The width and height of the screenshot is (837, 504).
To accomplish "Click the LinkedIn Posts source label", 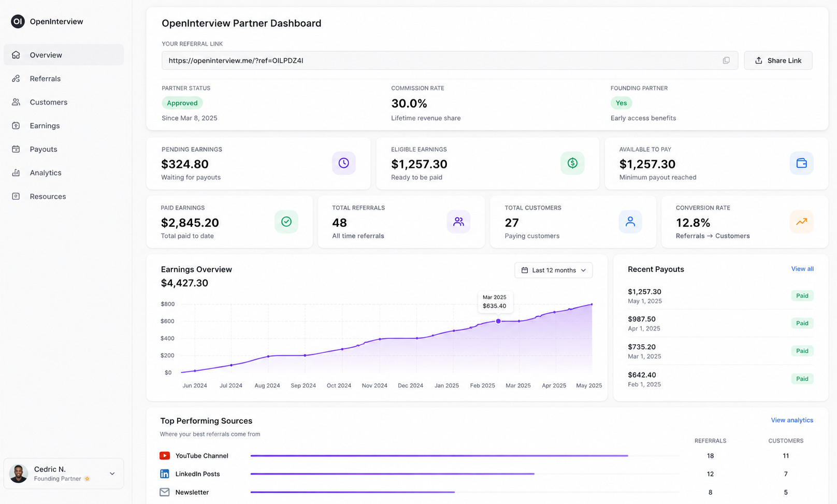I will 198,474.
